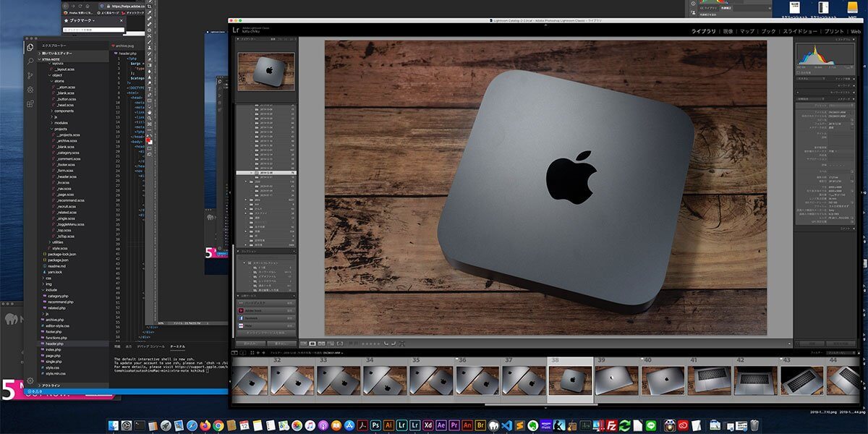Select Lightroom Grid view icon in toolbar
The width and height of the screenshot is (868, 434).
pos(304,344)
